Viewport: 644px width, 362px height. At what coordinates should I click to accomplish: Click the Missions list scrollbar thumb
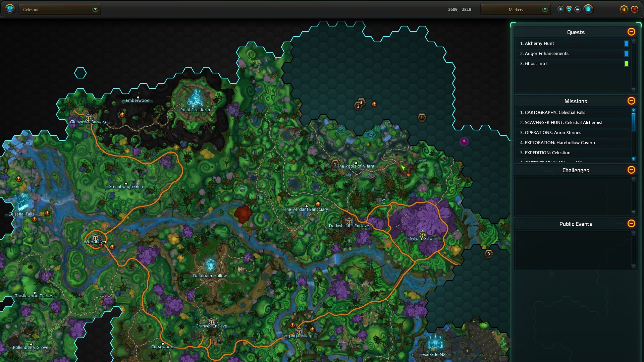click(x=633, y=122)
